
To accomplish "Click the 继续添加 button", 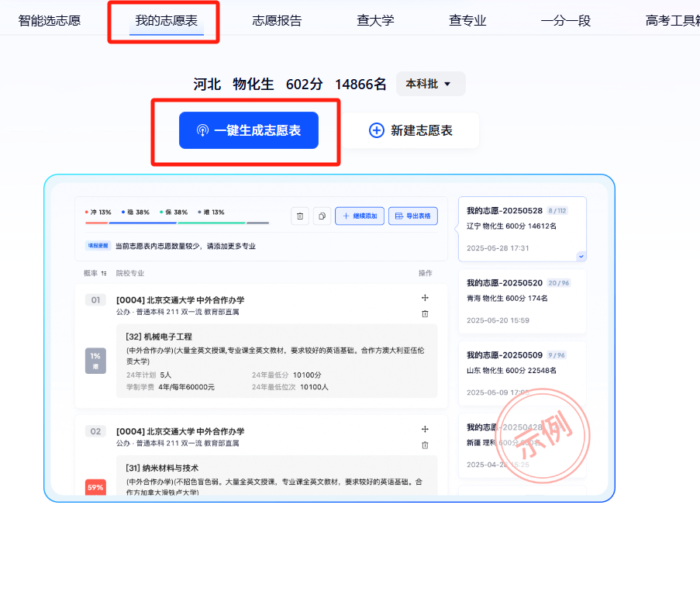I will click(x=359, y=216).
